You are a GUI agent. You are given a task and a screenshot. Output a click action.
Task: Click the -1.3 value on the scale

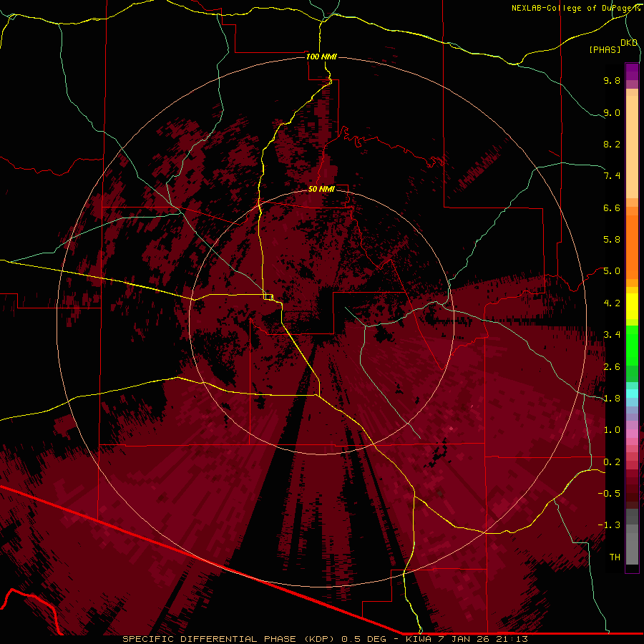pyautogui.click(x=609, y=525)
